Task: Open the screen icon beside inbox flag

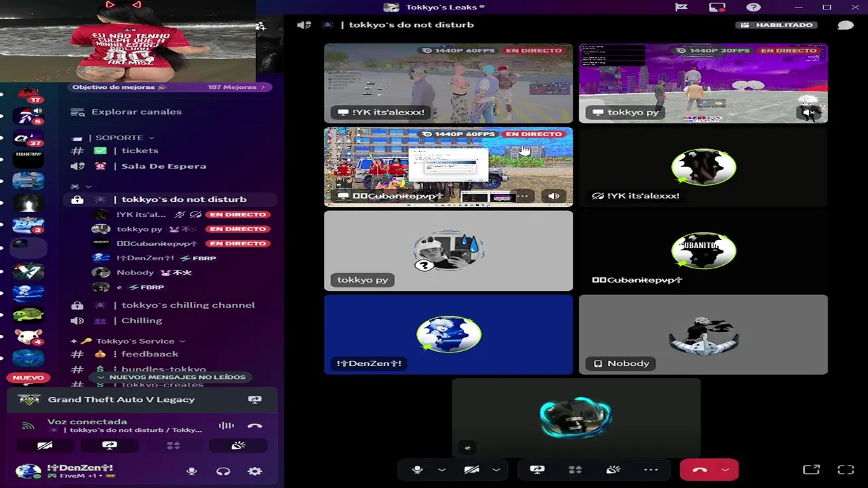Action: 717,7
